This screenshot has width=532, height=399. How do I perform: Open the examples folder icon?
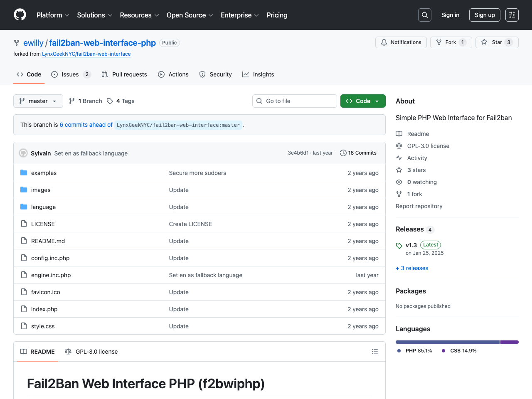coord(24,173)
